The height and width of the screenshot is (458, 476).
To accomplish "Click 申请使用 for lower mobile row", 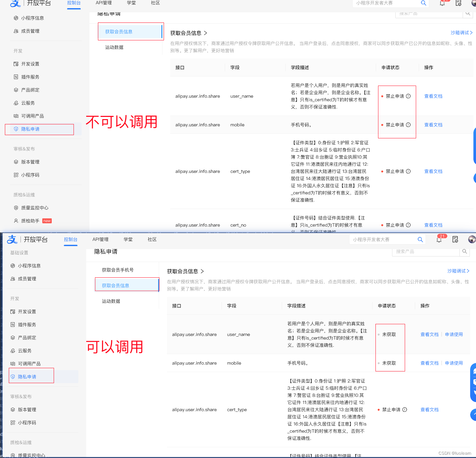I will (x=454, y=363).
